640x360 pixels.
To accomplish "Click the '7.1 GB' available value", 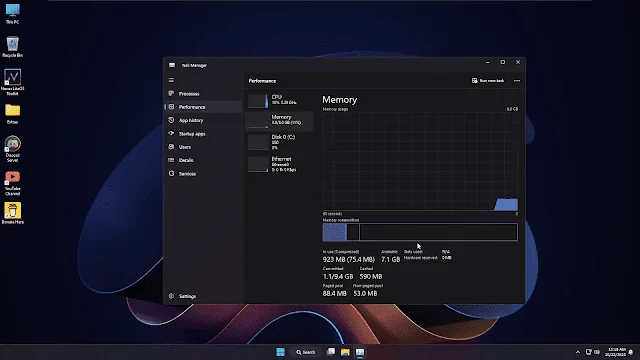I will click(x=391, y=260).
